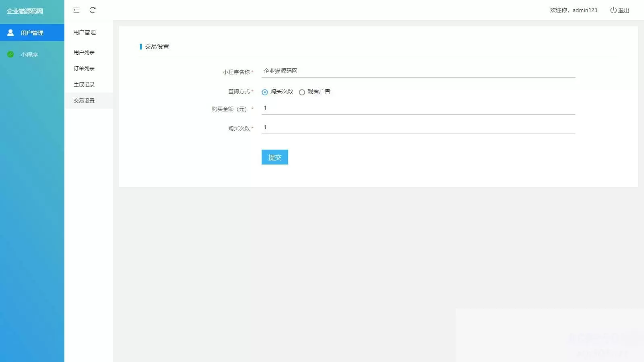644x362 pixels.
Task: Focus the 购买金额（元） input field
Action: pyautogui.click(x=418, y=108)
